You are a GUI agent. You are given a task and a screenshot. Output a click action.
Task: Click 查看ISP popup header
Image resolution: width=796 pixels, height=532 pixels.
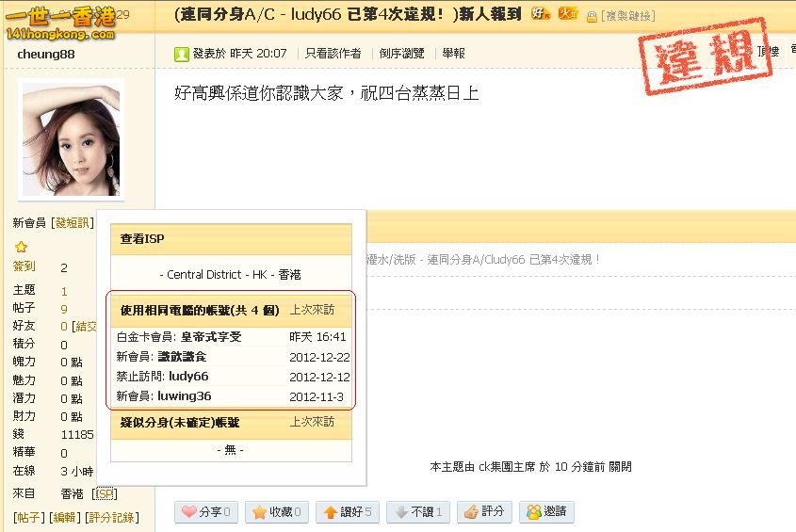point(231,239)
